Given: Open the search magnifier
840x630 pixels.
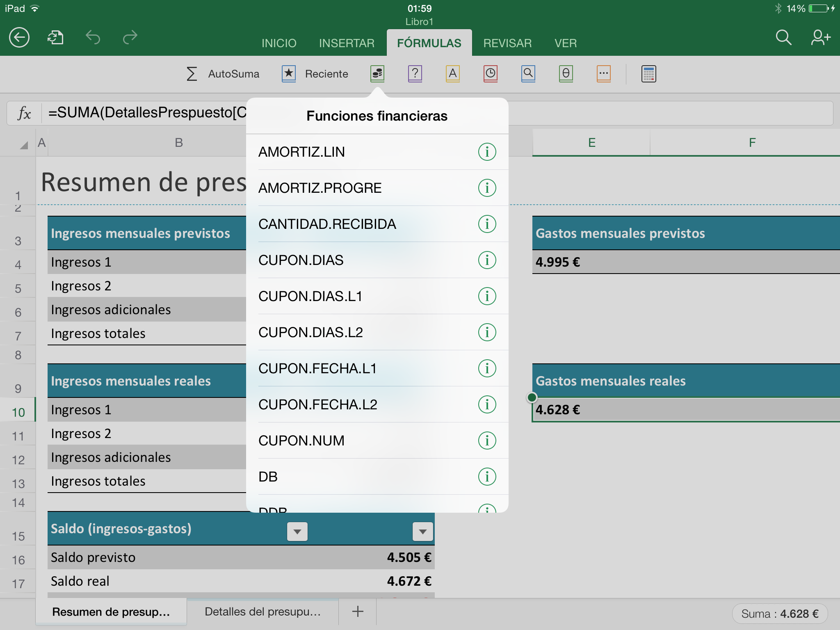Looking at the screenshot, I should pyautogui.click(x=783, y=38).
